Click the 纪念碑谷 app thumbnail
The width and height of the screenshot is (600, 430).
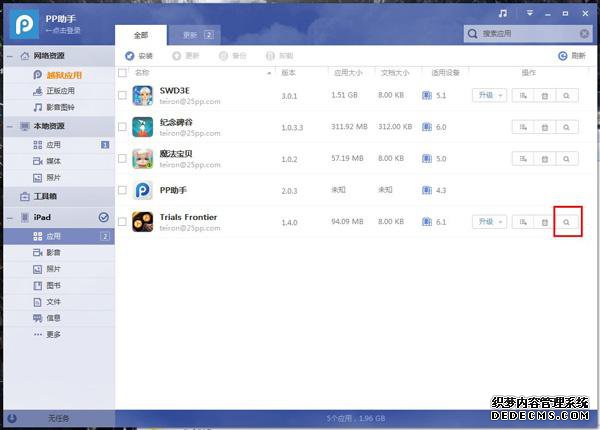pos(143,127)
